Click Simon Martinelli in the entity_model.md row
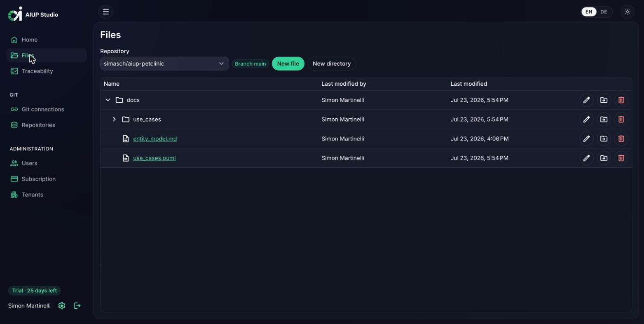 click(343, 139)
